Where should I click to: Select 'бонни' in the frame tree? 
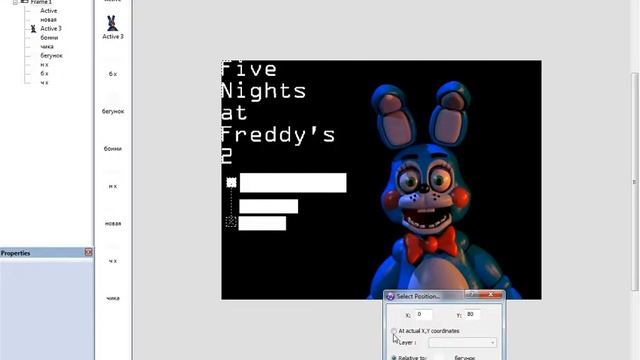click(49, 38)
